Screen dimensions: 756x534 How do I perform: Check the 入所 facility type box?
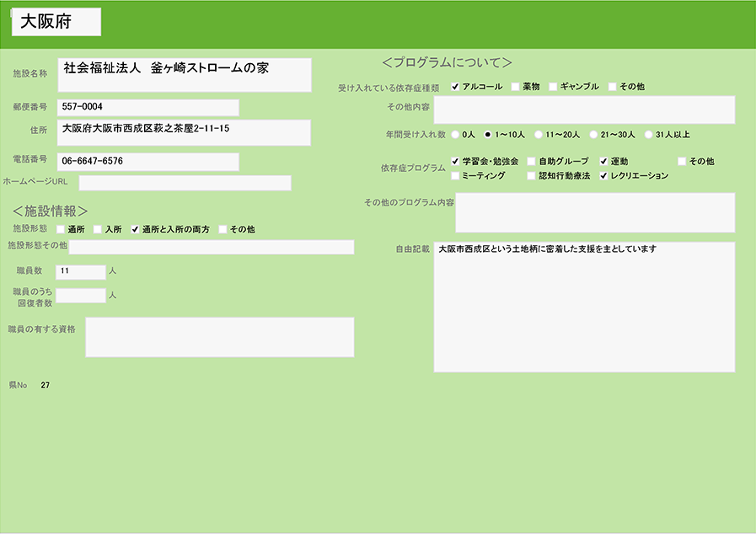coord(98,229)
